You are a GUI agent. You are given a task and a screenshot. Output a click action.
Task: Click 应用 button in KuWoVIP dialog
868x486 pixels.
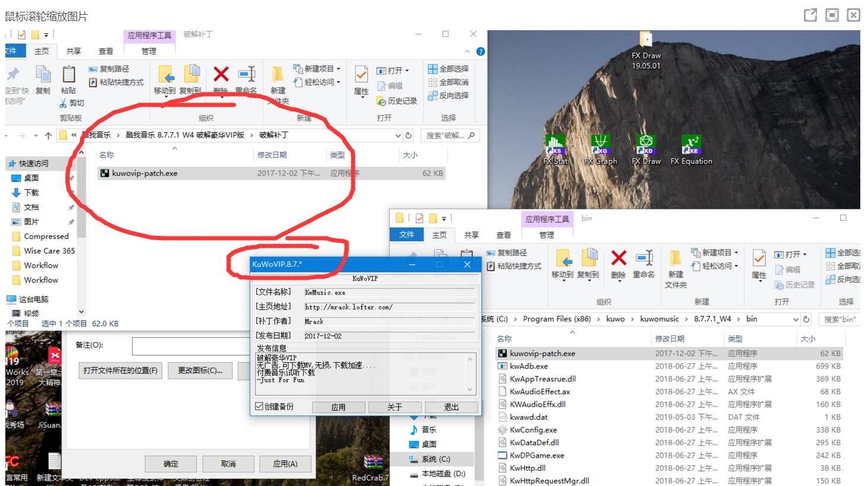tap(338, 407)
